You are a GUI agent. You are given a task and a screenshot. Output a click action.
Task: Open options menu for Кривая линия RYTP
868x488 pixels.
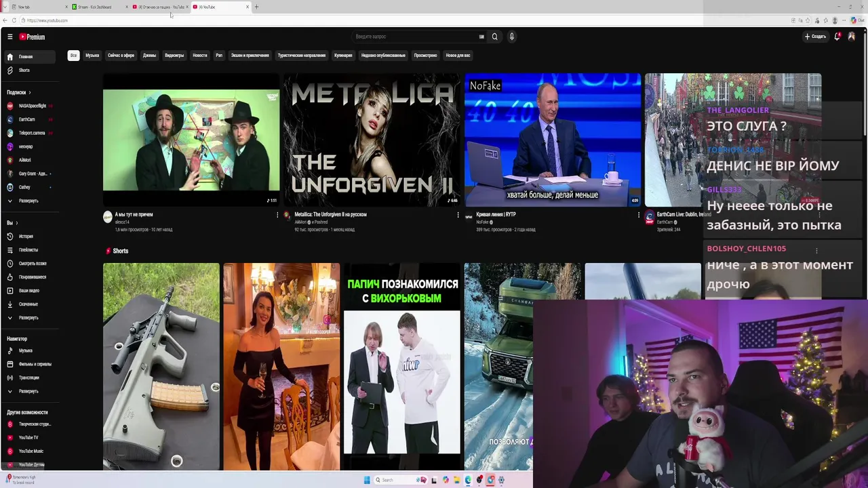pos(638,215)
